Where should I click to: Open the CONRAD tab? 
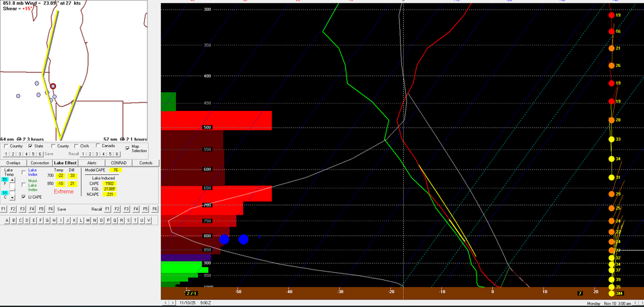point(118,163)
